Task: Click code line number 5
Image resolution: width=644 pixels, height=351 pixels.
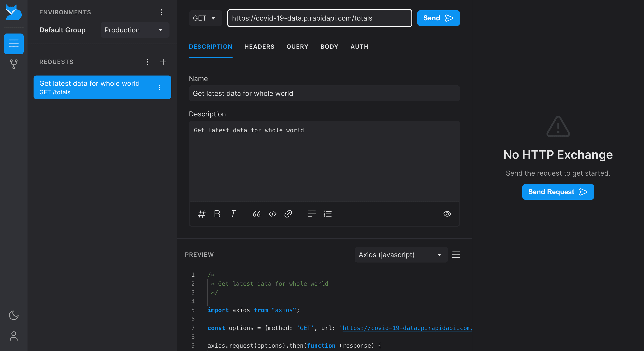Action: [193, 310]
